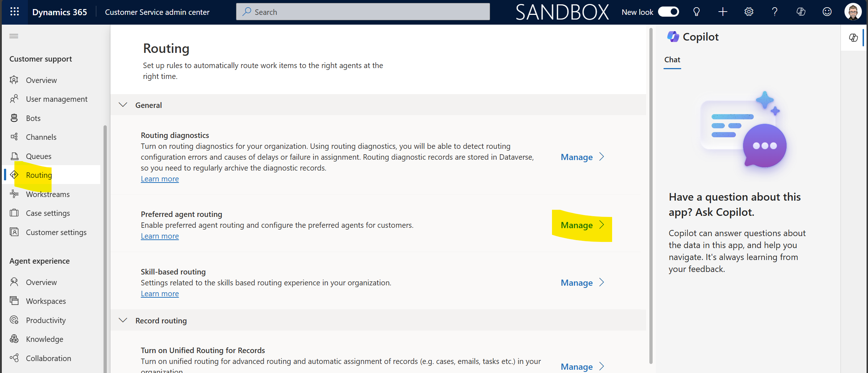Viewport: 868px width, 373px height.
Task: Click the question mark help icon
Action: pos(775,12)
